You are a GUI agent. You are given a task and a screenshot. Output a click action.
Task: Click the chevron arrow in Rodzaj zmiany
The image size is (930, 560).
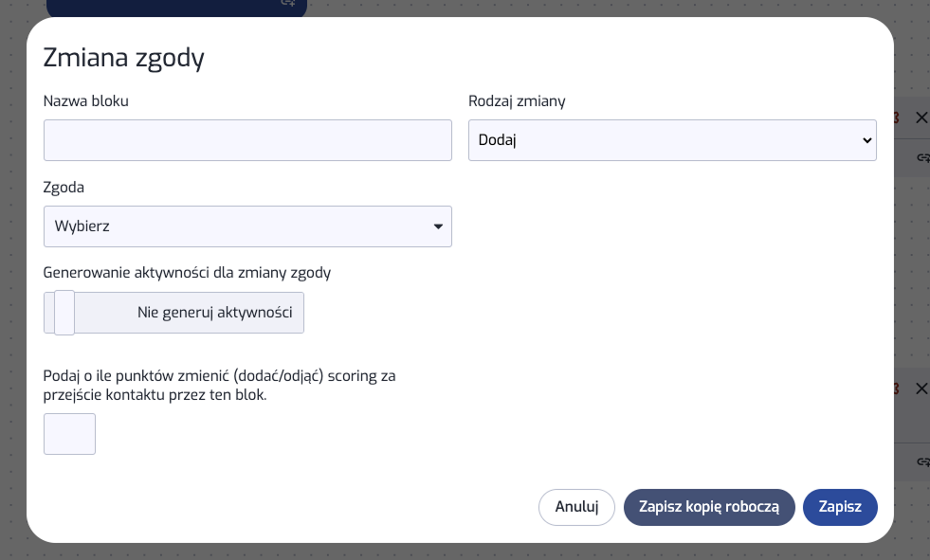tap(866, 140)
